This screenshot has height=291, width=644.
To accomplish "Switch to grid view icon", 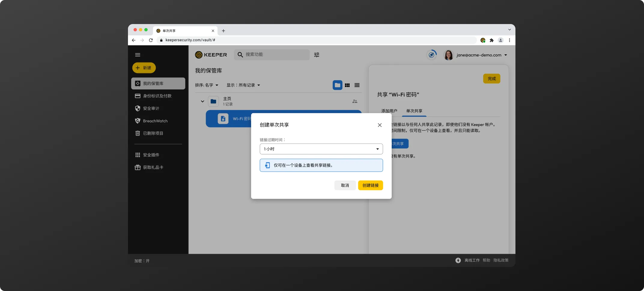I will coord(347,85).
